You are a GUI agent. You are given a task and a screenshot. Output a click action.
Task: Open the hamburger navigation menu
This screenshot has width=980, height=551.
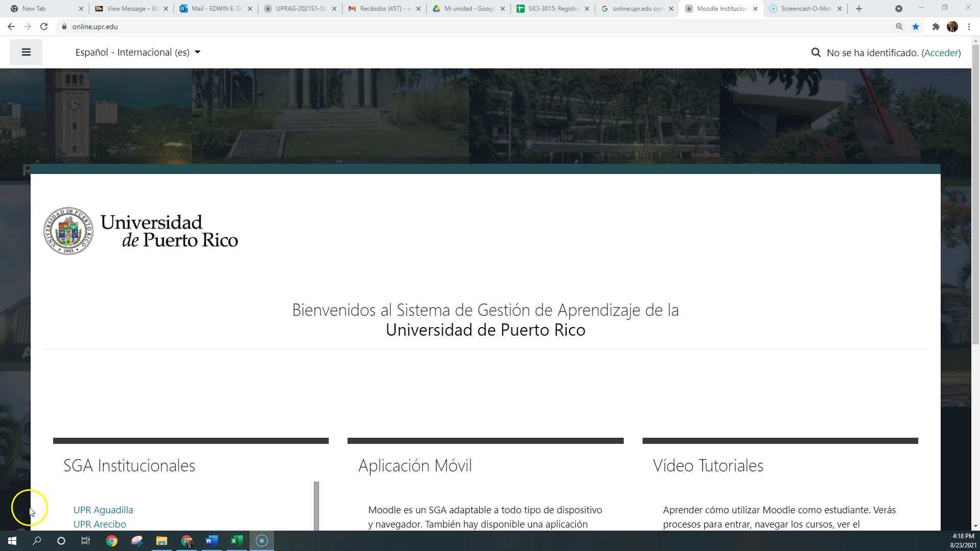[x=26, y=52]
